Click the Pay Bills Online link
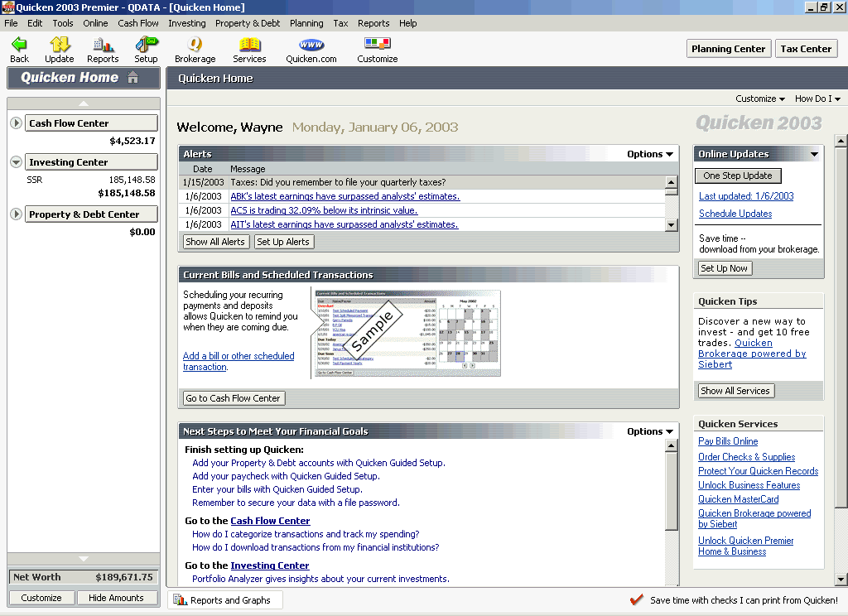 click(x=728, y=441)
